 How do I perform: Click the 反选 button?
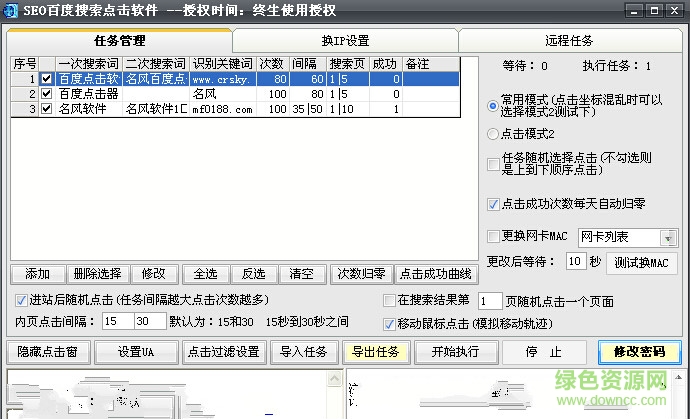tap(254, 274)
